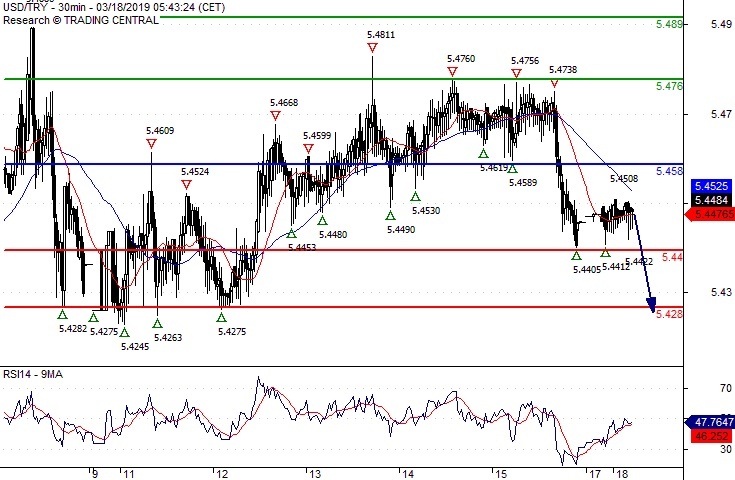Click the green triangle marker above 5.4405
Viewport: 735px width, 480px height.
(x=577, y=255)
